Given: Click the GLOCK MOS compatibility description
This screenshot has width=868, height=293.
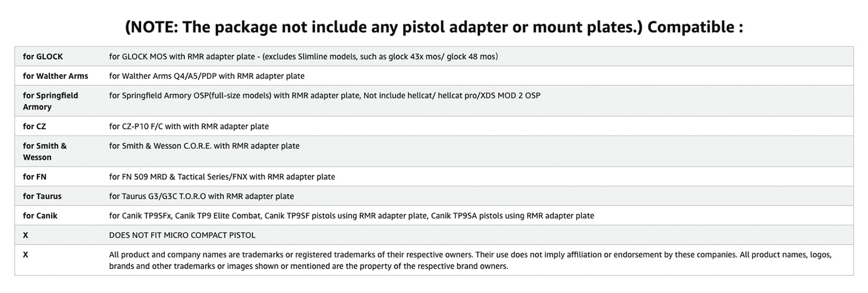Looking at the screenshot, I should 303,56.
